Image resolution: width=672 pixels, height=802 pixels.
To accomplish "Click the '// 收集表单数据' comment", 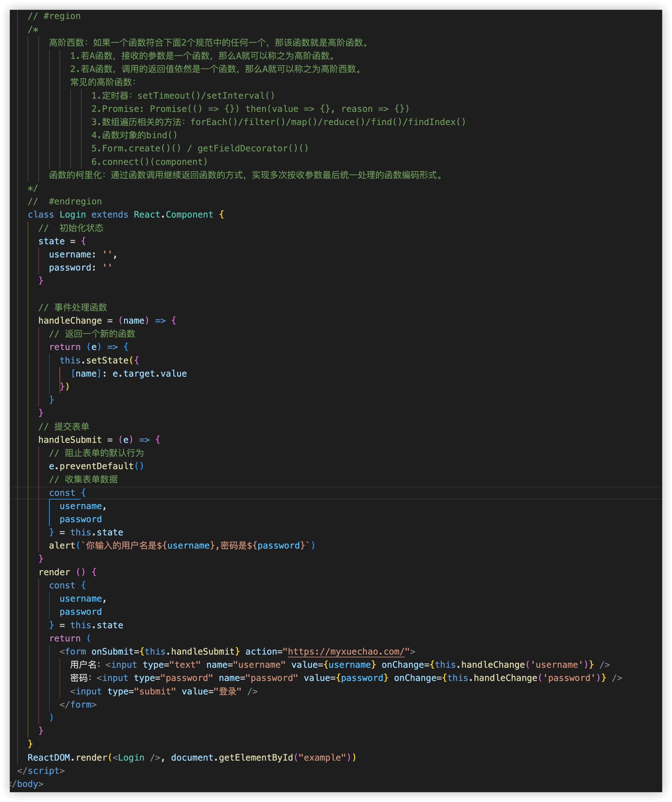I will tap(83, 479).
